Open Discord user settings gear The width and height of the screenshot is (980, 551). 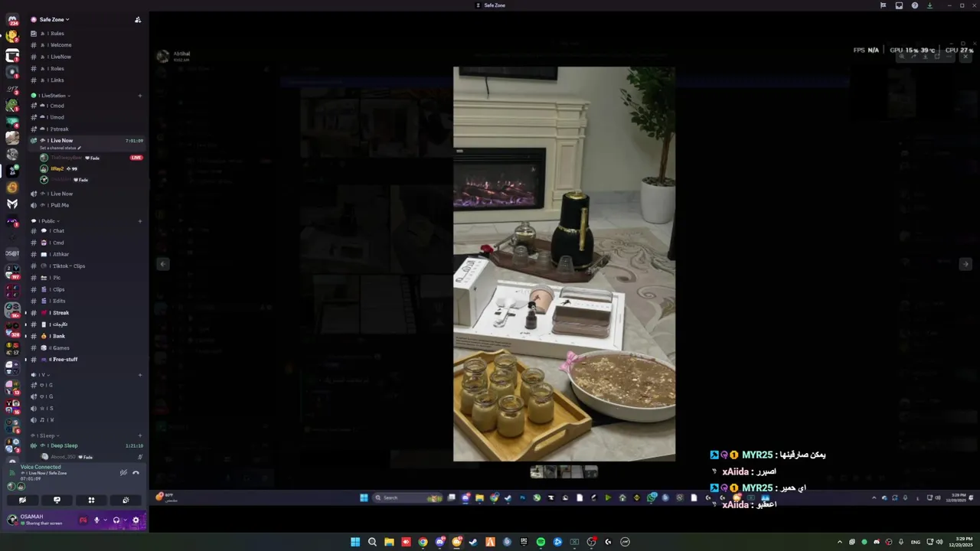[136, 520]
